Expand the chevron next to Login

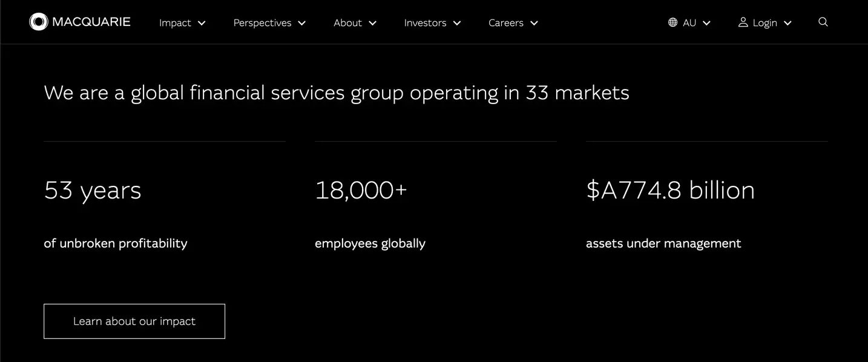click(x=787, y=23)
